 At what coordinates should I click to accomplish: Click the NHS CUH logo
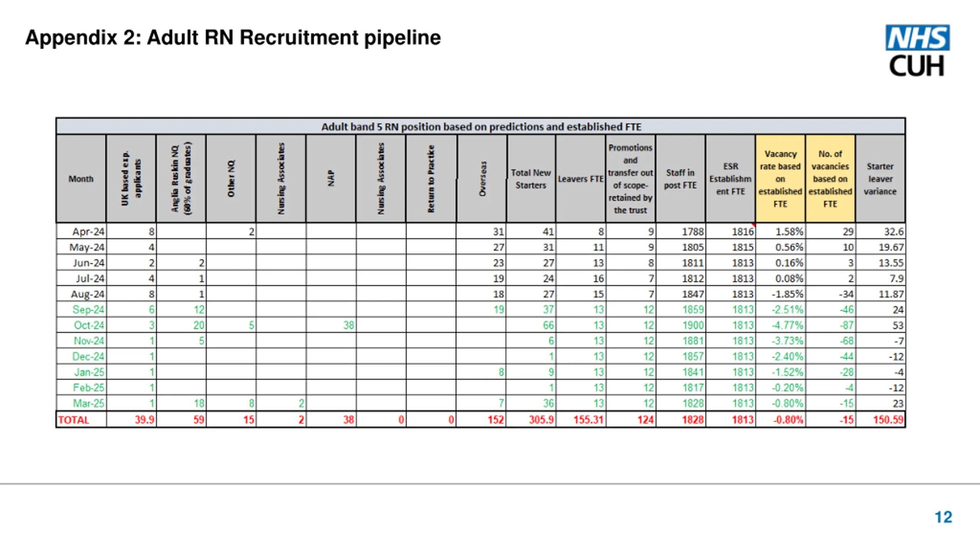click(917, 50)
